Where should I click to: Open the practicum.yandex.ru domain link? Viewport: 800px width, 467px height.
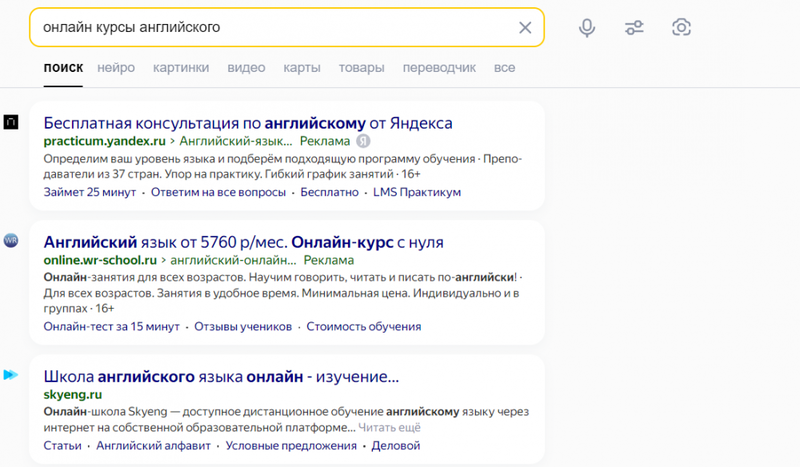click(105, 141)
